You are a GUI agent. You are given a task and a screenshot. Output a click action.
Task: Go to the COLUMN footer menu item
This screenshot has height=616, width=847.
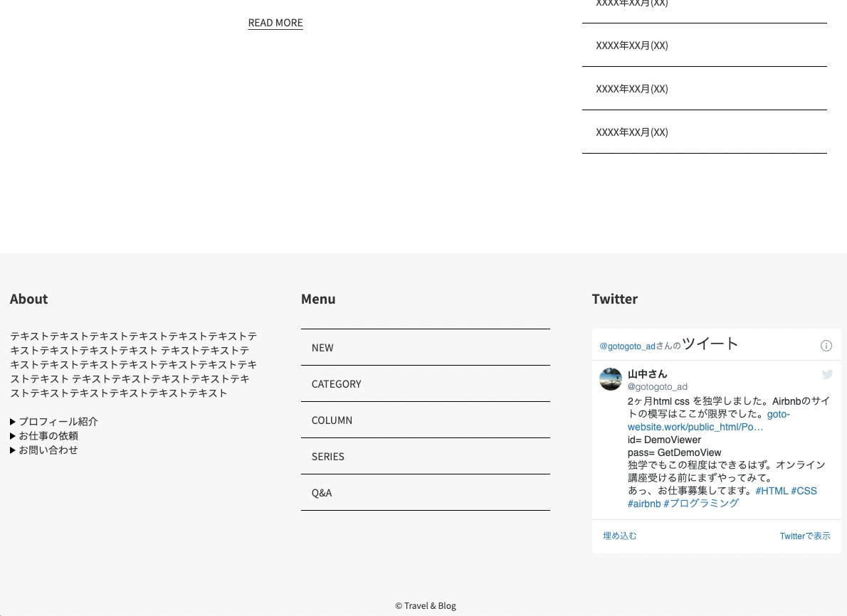[x=425, y=420]
